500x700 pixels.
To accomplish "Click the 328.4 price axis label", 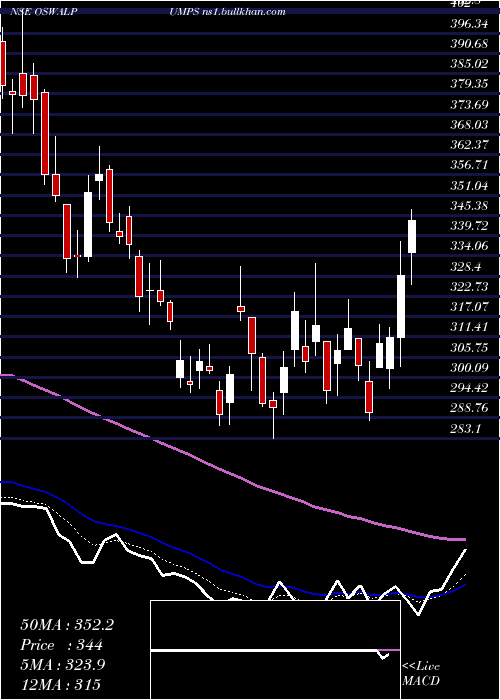I will 466,267.
